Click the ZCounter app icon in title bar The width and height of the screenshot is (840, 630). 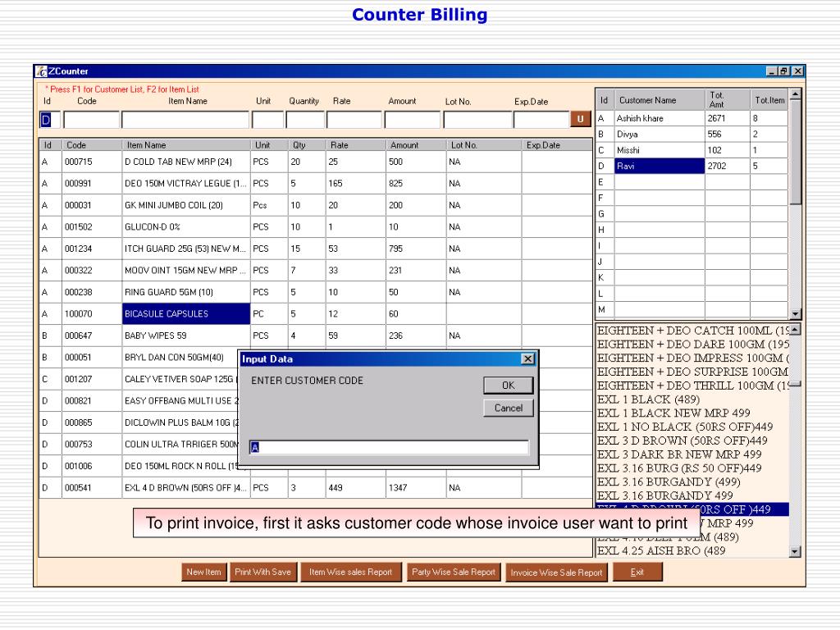pos(41,71)
